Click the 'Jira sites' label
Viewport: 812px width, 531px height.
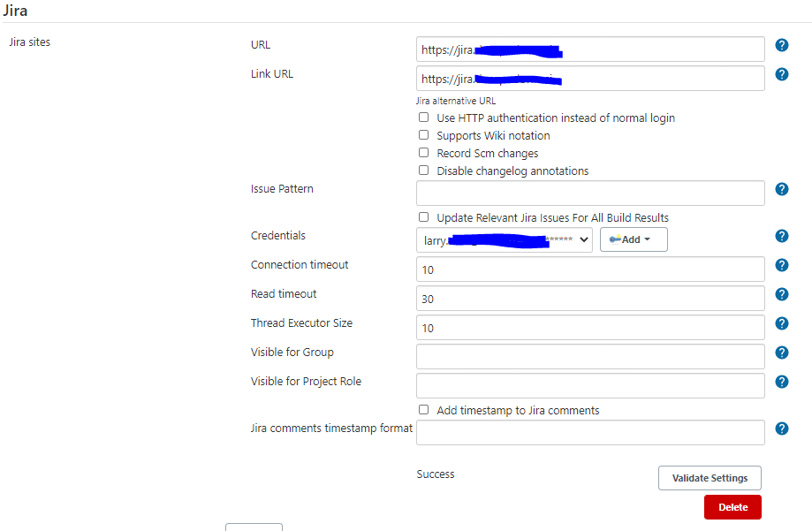29,42
